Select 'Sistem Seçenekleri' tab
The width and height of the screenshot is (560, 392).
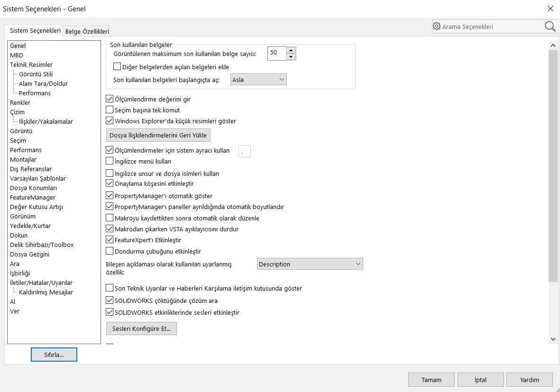click(x=35, y=31)
